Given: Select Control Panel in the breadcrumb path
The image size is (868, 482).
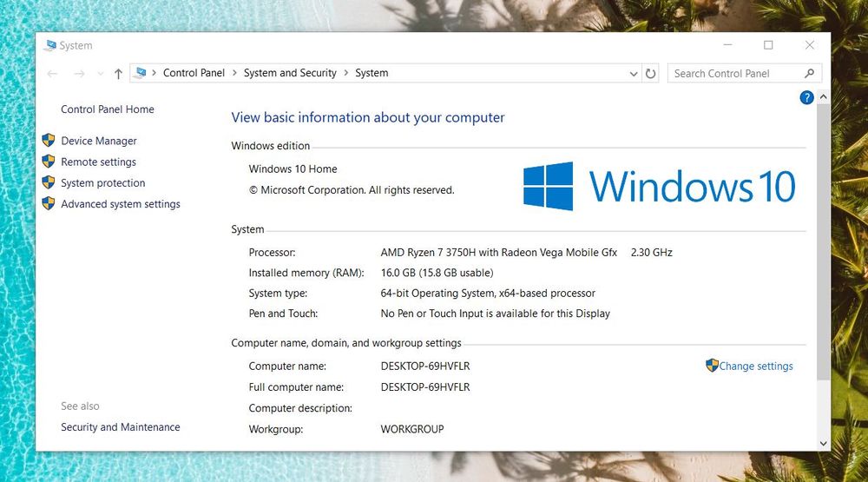Looking at the screenshot, I should 194,73.
